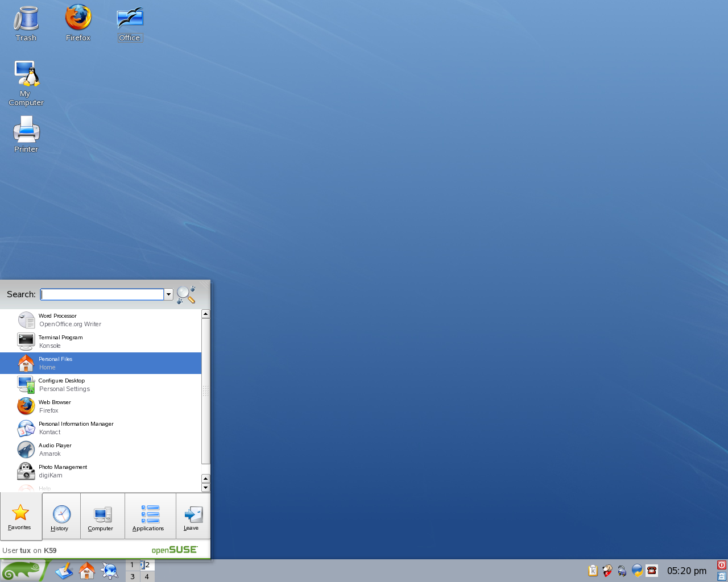
Task: Switch to the Applications tab
Action: pos(150,517)
